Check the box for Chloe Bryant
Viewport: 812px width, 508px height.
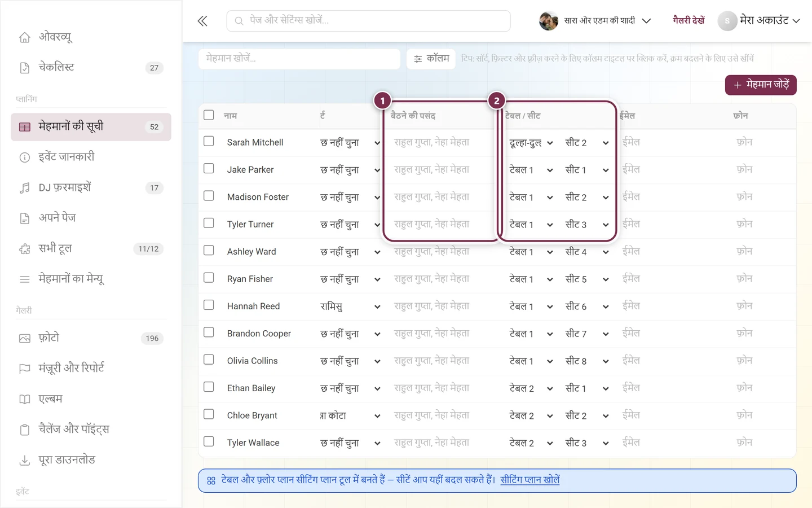coord(209,414)
